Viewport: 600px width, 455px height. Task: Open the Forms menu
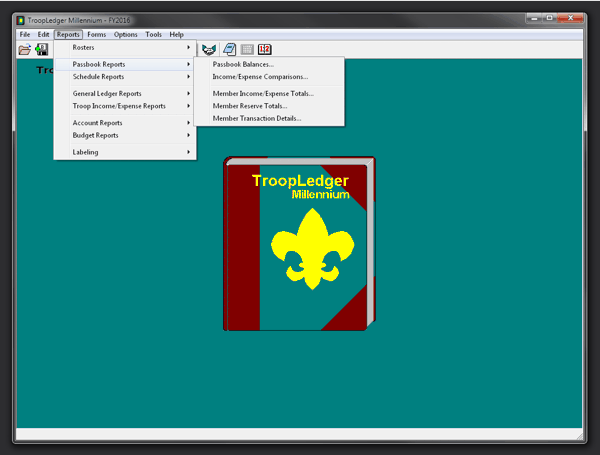click(x=96, y=34)
